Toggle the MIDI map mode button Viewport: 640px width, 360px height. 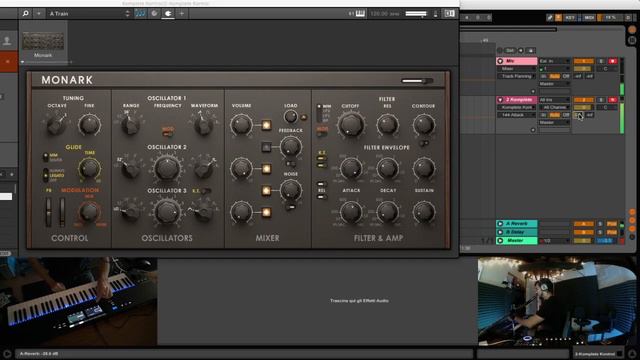[x=589, y=18]
